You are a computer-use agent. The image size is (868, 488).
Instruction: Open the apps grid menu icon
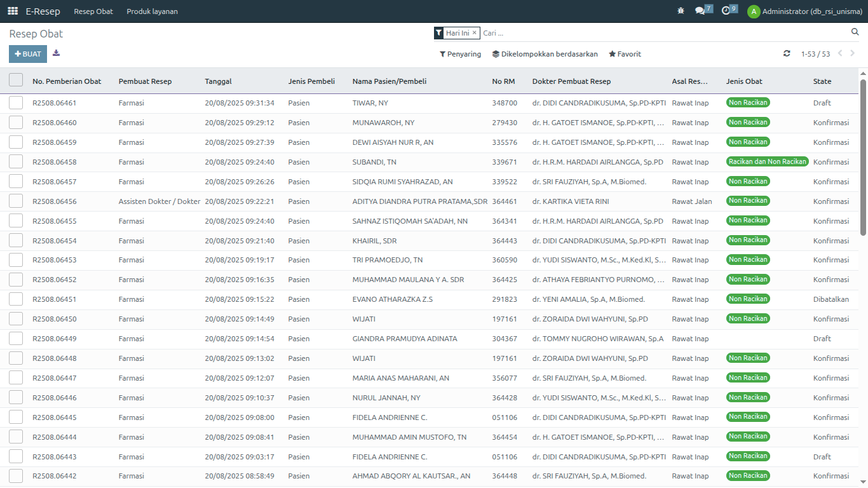pyautogui.click(x=13, y=11)
